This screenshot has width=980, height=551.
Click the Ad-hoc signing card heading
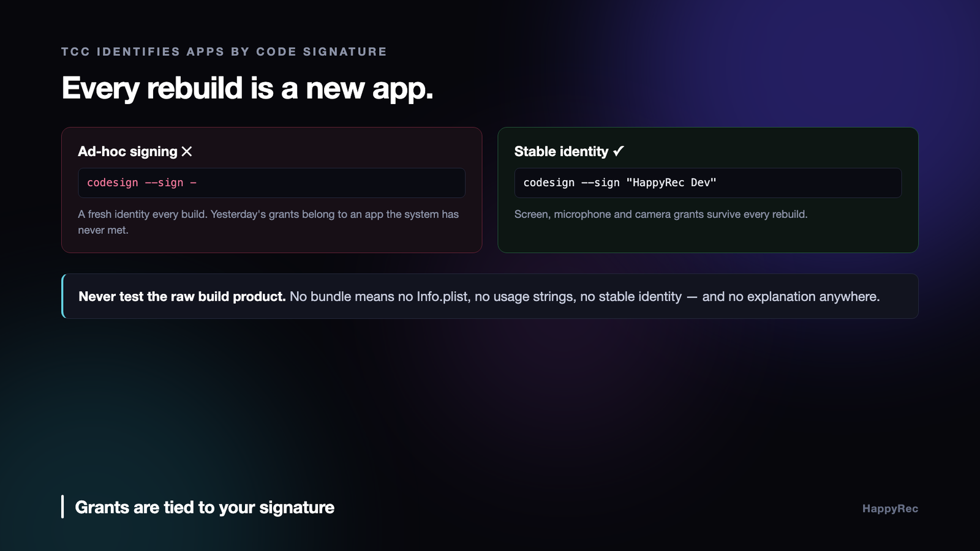pyautogui.click(x=127, y=151)
